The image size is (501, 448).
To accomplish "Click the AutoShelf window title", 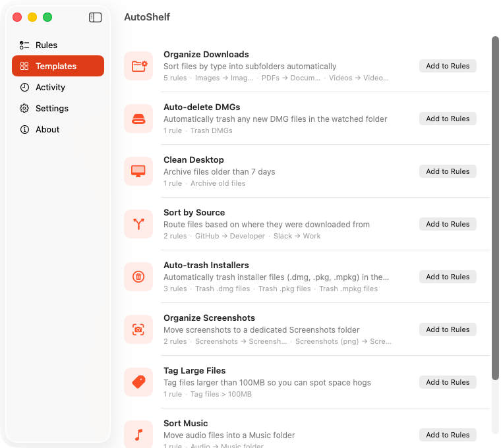I will (147, 17).
